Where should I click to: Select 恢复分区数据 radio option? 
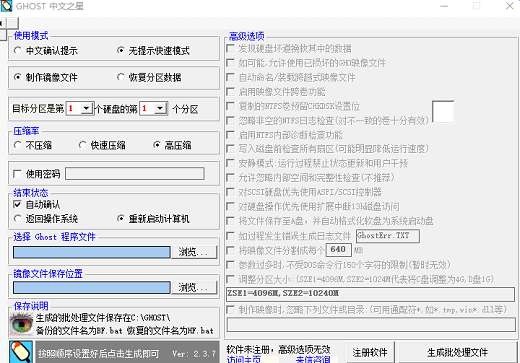[x=121, y=78]
